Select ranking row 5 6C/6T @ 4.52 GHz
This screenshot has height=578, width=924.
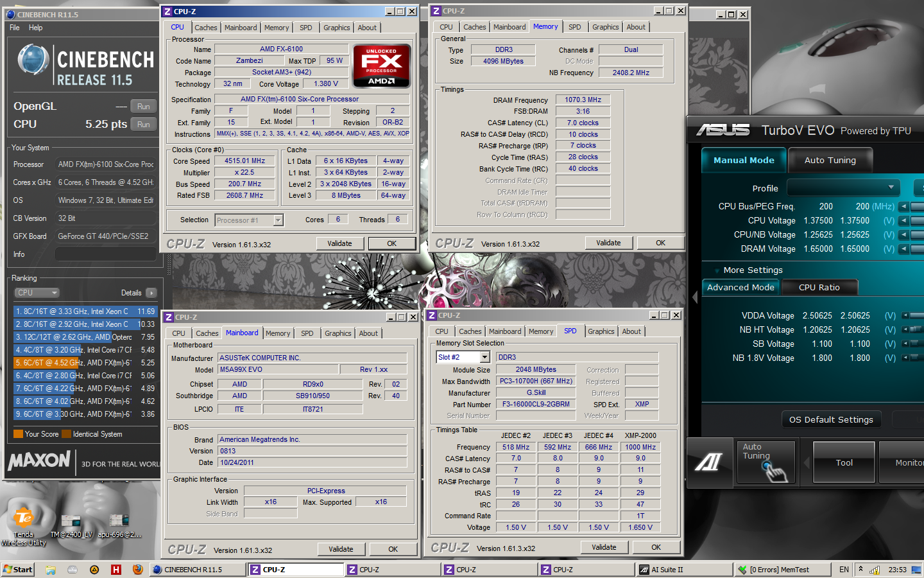point(85,363)
